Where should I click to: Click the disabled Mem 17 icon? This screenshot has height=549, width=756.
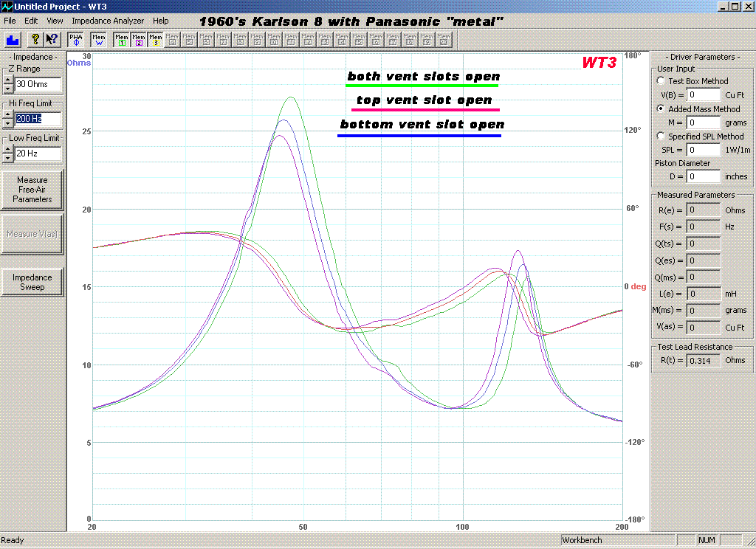point(393,40)
